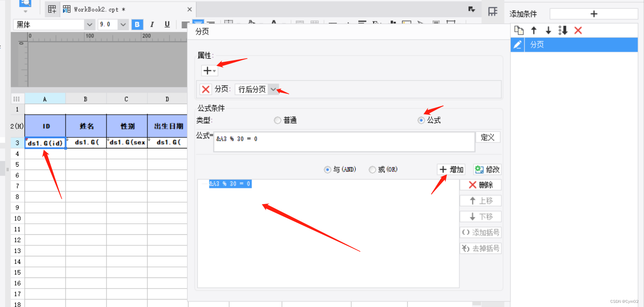This screenshot has height=307, width=644.
Task: Open the font family dropdown showing 黑体
Action: [x=89, y=25]
